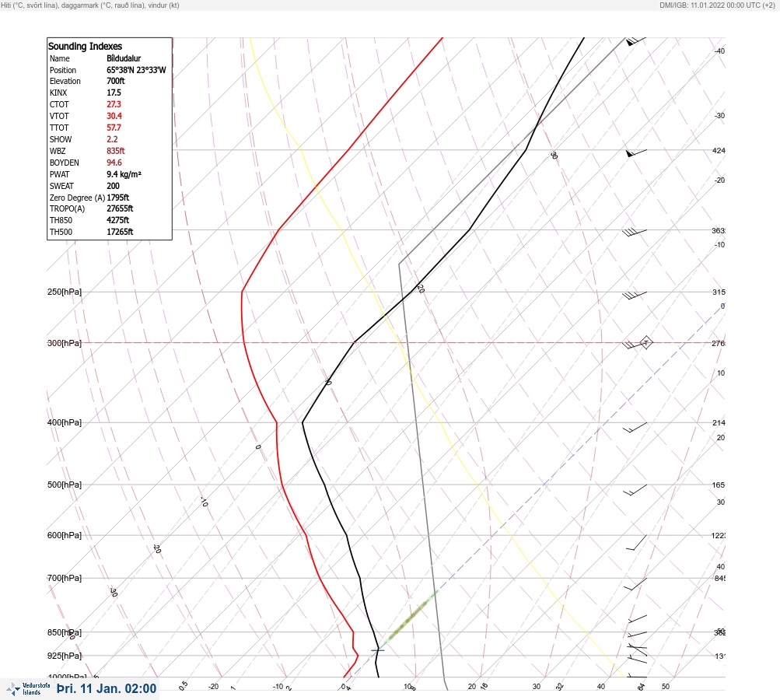Click the 'DMI/IGB: 11.01.2022 00:00 UTC' timestamp

(x=717, y=5)
